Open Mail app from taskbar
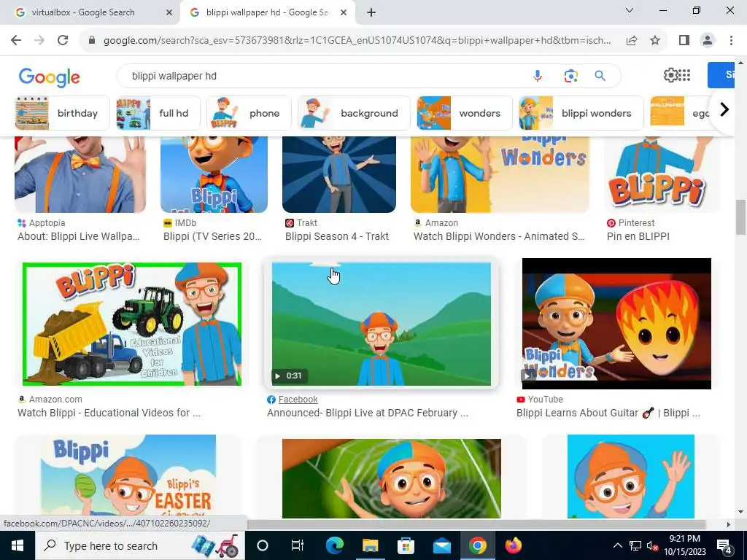The height and width of the screenshot is (560, 747). click(x=441, y=545)
